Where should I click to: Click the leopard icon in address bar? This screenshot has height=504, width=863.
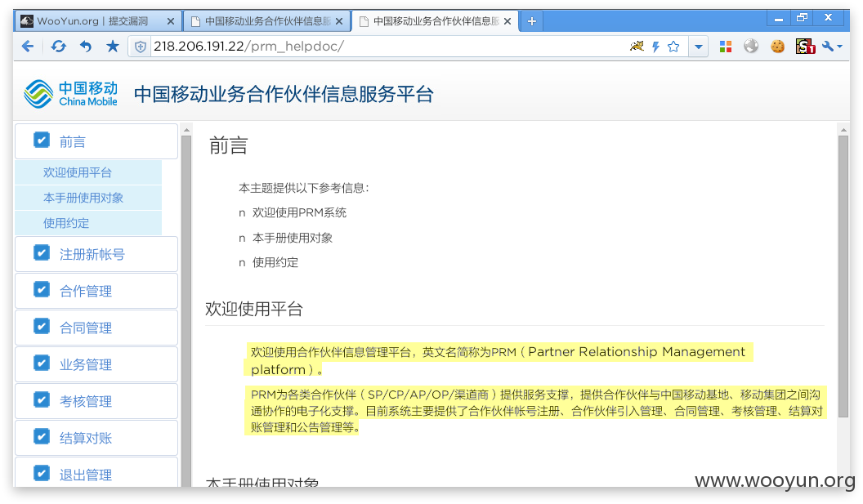pos(637,47)
